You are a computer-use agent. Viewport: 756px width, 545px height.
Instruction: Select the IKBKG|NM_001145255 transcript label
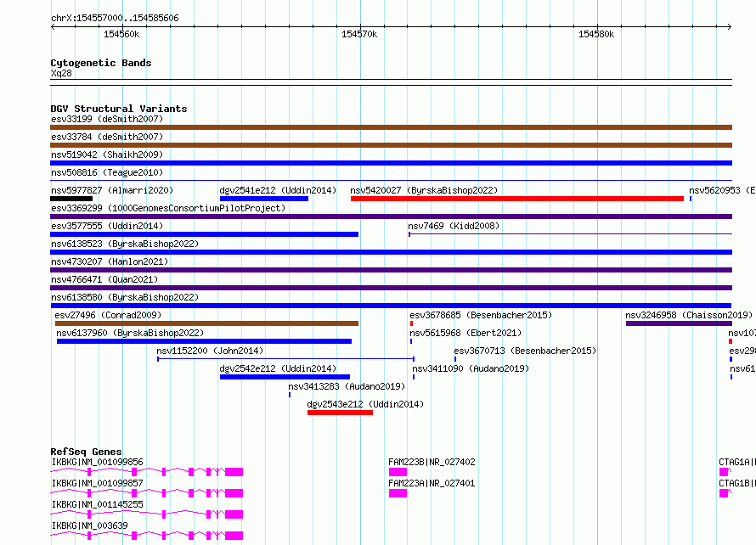pos(98,504)
